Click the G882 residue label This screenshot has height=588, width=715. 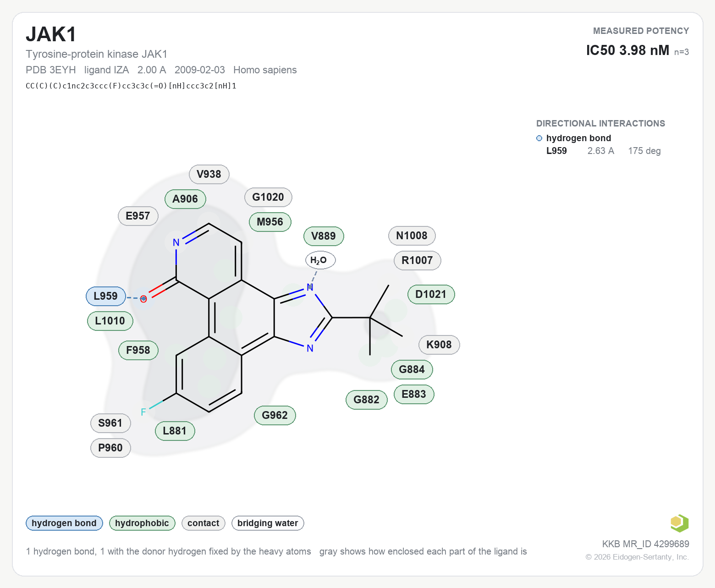coord(367,400)
